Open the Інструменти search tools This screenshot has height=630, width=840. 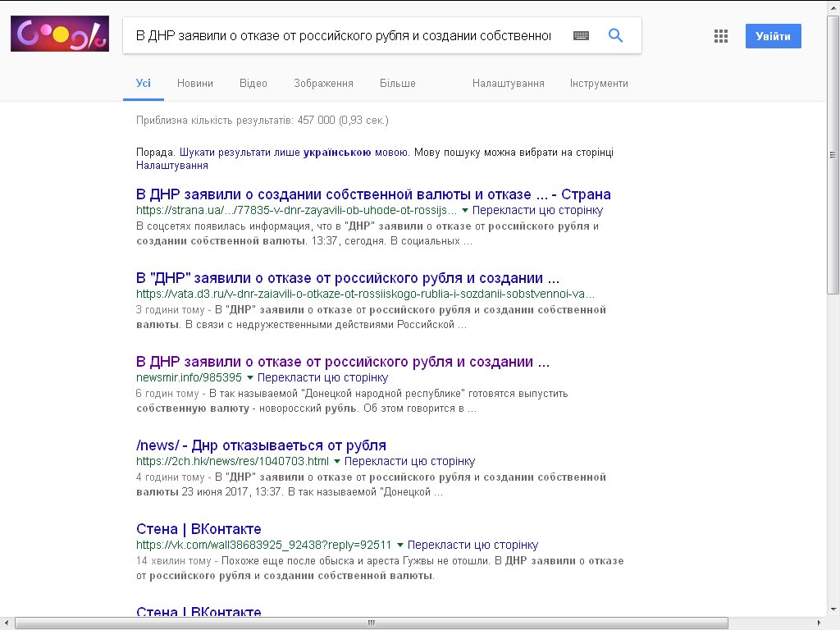pyautogui.click(x=599, y=84)
